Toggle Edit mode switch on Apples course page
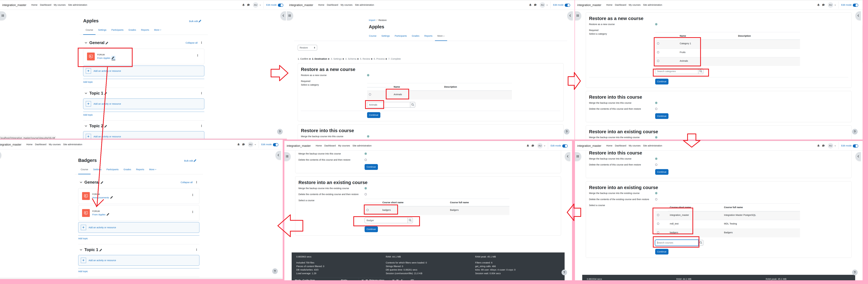Viewport: 868px width, 284px height. [281, 5]
